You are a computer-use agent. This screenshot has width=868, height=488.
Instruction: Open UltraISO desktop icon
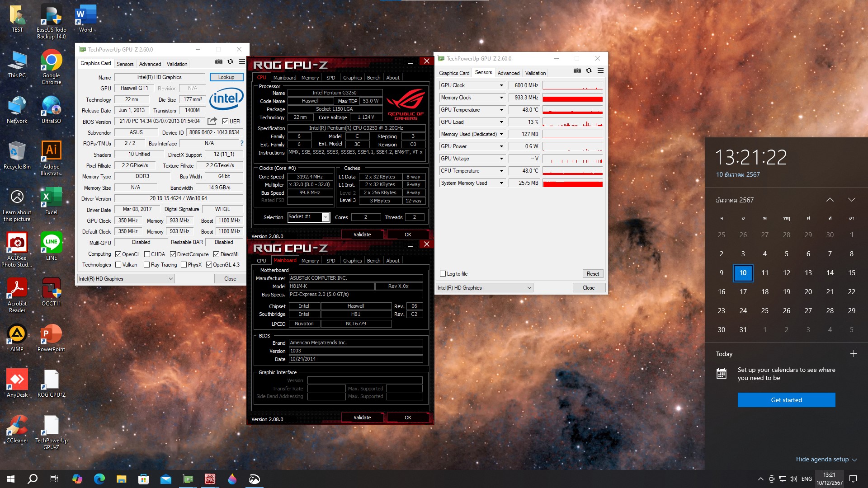click(51, 109)
